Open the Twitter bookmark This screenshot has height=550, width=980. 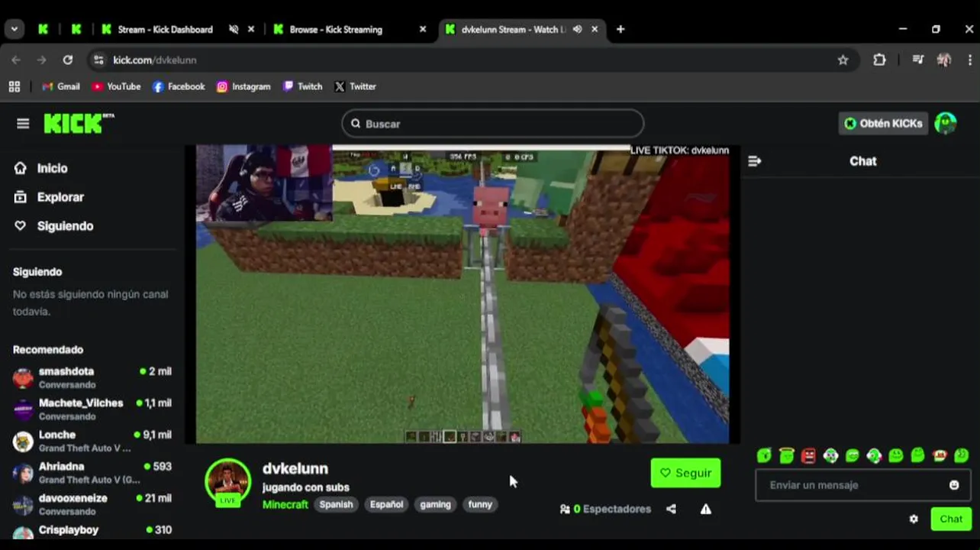(x=355, y=86)
